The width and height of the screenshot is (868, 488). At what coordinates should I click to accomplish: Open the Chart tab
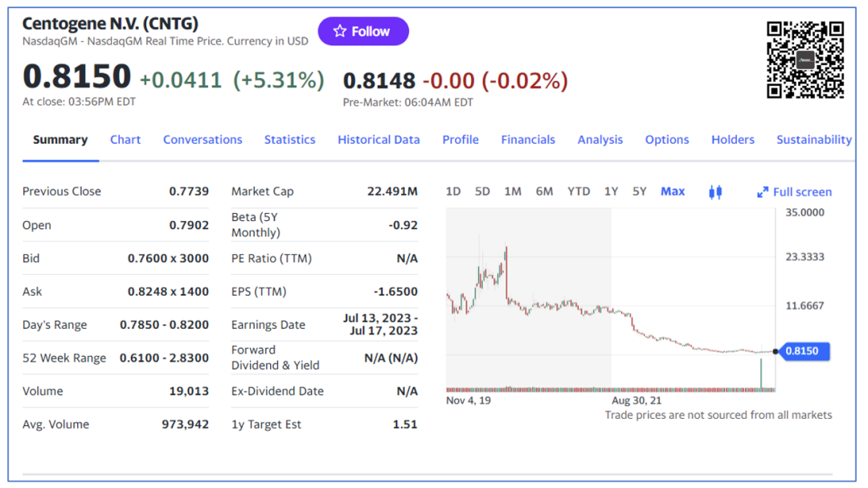125,140
